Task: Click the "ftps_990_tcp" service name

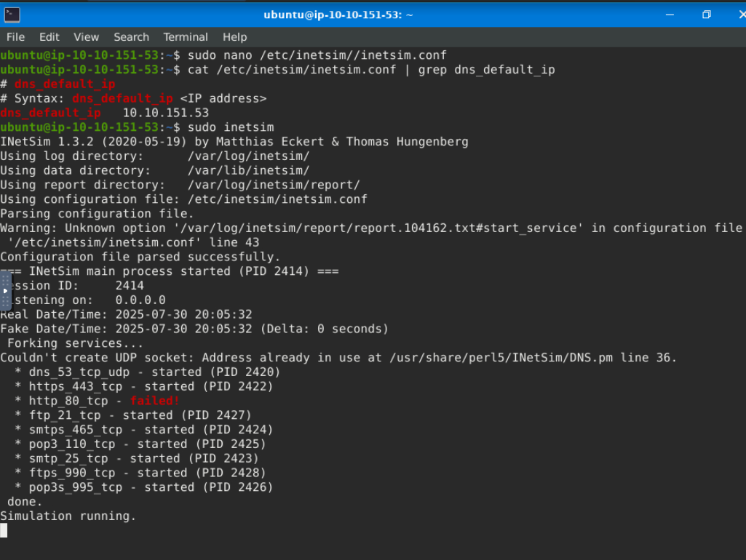Action: [72, 473]
